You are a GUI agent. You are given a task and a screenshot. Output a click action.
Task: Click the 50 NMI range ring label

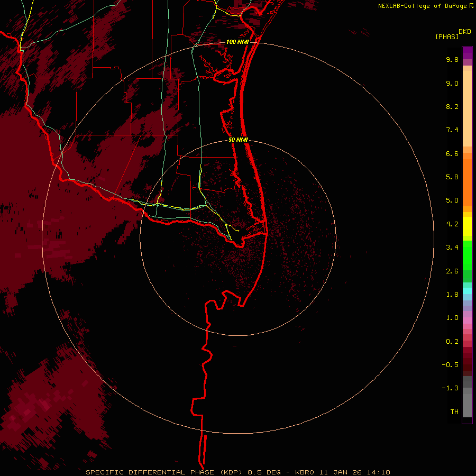(238, 140)
